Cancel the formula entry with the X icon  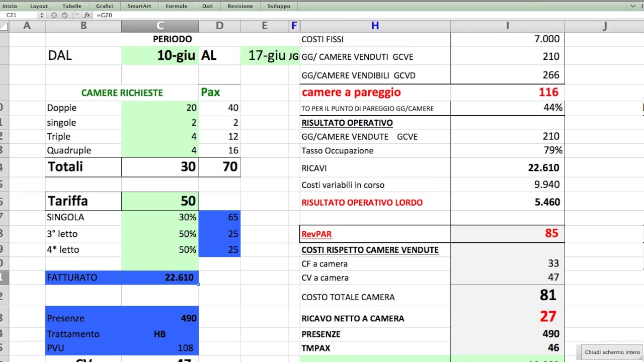(54, 15)
